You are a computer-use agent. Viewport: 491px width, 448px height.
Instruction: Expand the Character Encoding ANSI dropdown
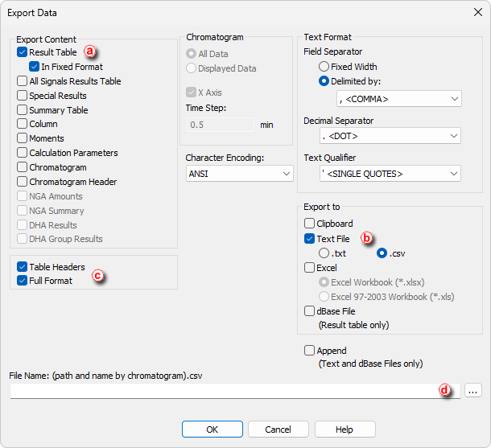tap(240, 173)
